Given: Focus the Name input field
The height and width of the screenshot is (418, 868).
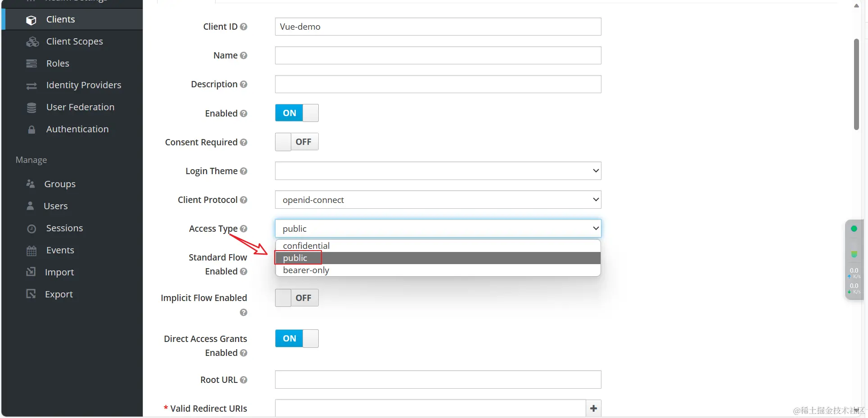Looking at the screenshot, I should tap(438, 55).
